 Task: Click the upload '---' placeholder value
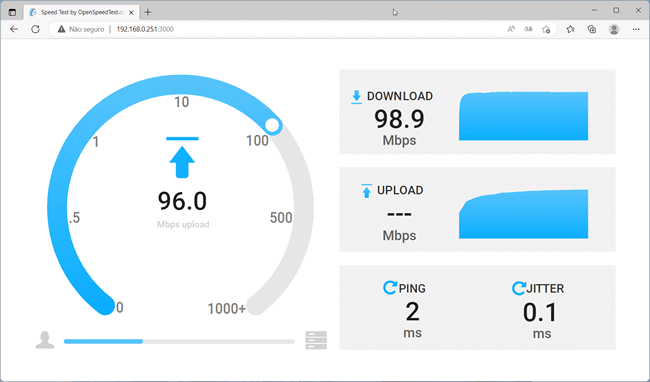399,214
